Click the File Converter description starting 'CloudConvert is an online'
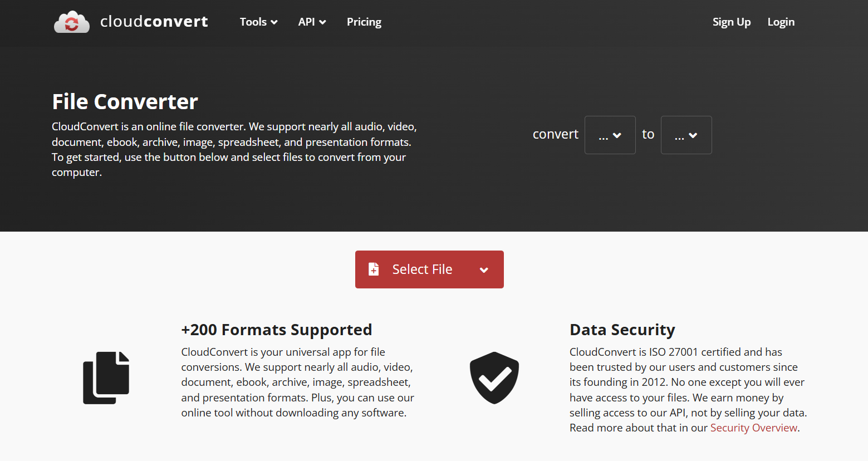The width and height of the screenshot is (868, 461). click(x=234, y=149)
